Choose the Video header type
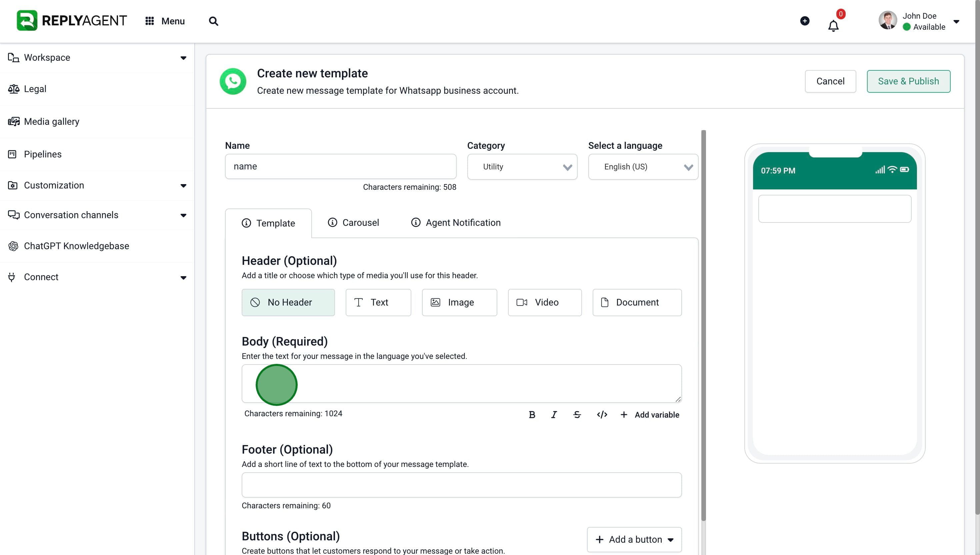Screen dimensions: 980x555 (545, 302)
